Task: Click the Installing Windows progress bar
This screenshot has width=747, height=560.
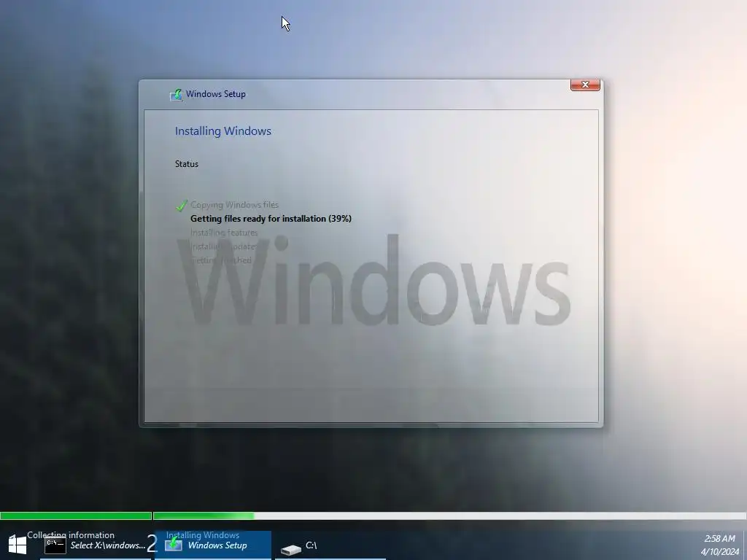Action: coord(449,516)
